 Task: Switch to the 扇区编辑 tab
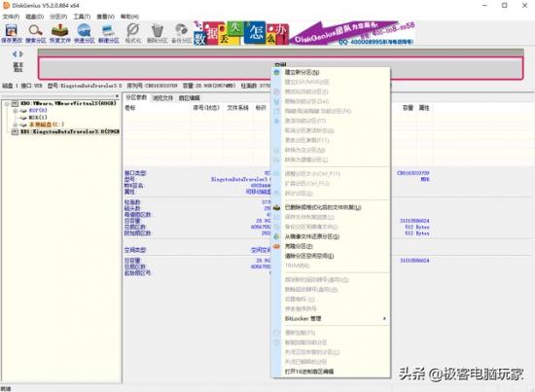(x=190, y=98)
